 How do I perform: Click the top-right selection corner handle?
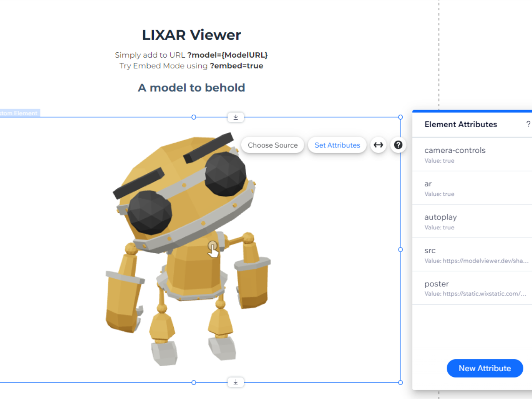tap(401, 117)
